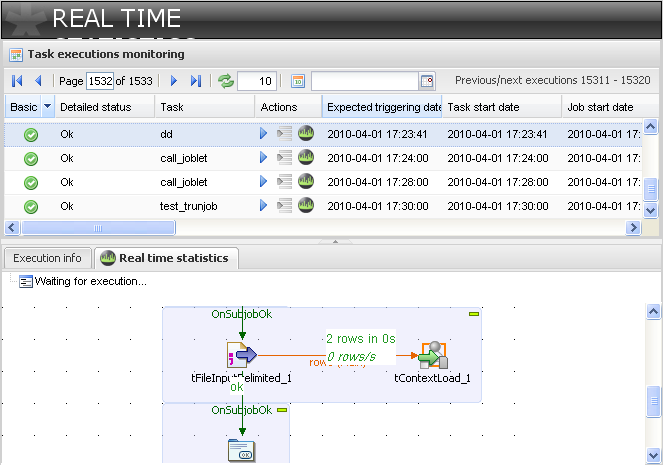Show real time statistics for dd
The height and width of the screenshot is (465, 663).
coord(306,133)
